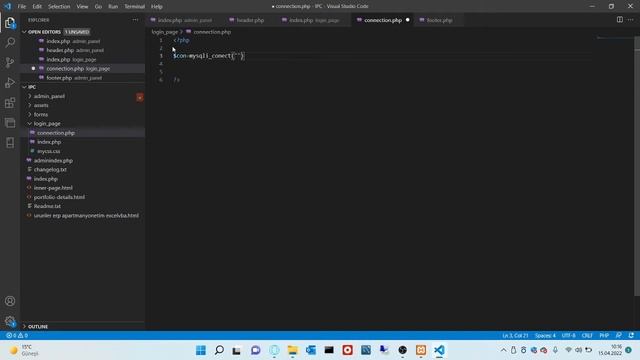
Task: Select connection.php in login_page tree
Action: point(56,133)
